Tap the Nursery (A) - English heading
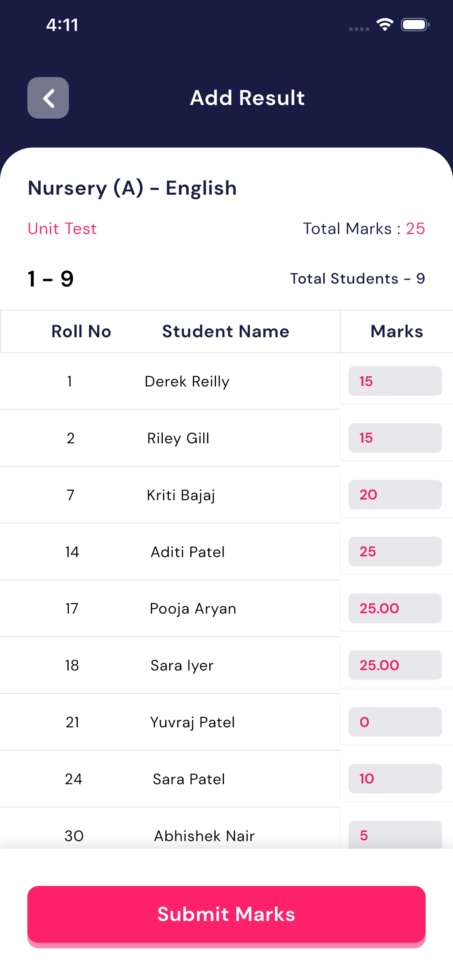The width and height of the screenshot is (453, 980). (132, 188)
